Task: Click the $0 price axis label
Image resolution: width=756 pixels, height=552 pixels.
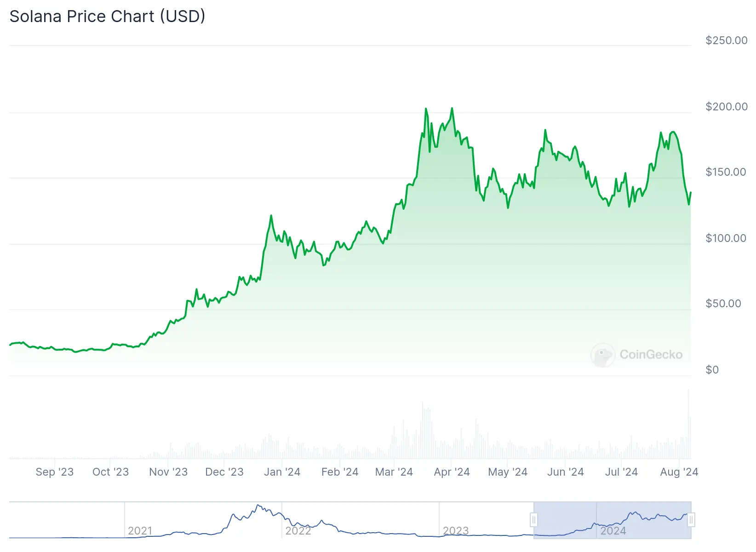Action: click(x=712, y=370)
